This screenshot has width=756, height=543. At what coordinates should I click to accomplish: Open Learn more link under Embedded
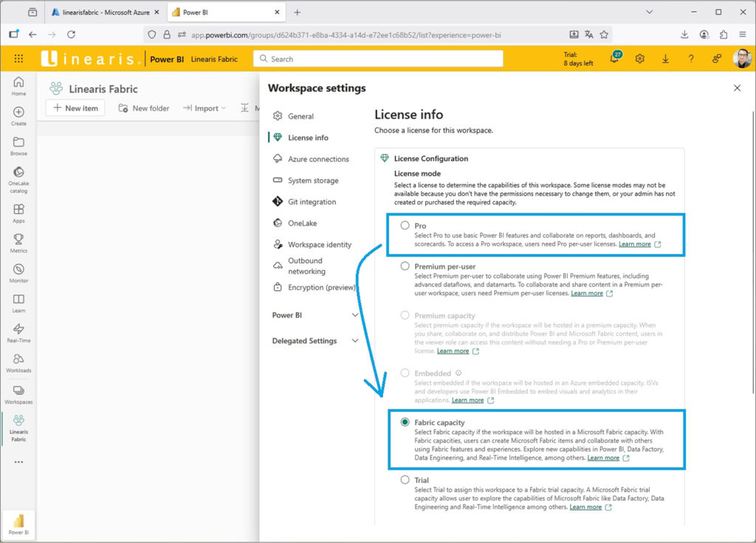[x=467, y=400]
